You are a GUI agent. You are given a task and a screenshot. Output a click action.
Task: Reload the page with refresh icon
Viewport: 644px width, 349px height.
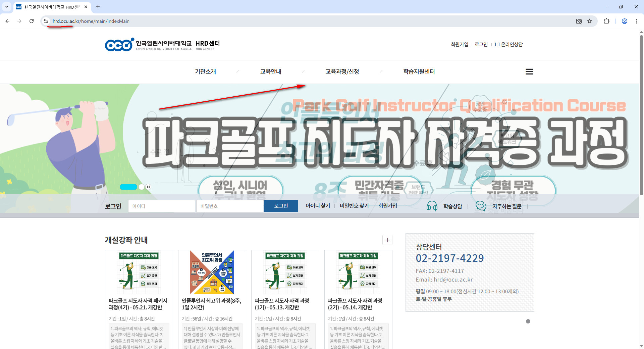click(x=32, y=21)
